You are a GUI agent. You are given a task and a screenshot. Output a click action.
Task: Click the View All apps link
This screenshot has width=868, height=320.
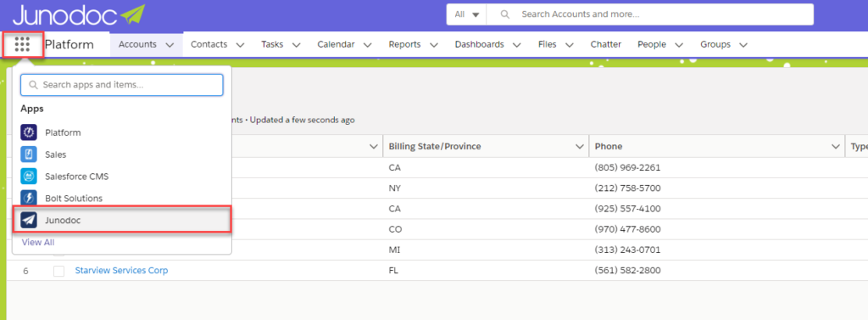pos(37,243)
